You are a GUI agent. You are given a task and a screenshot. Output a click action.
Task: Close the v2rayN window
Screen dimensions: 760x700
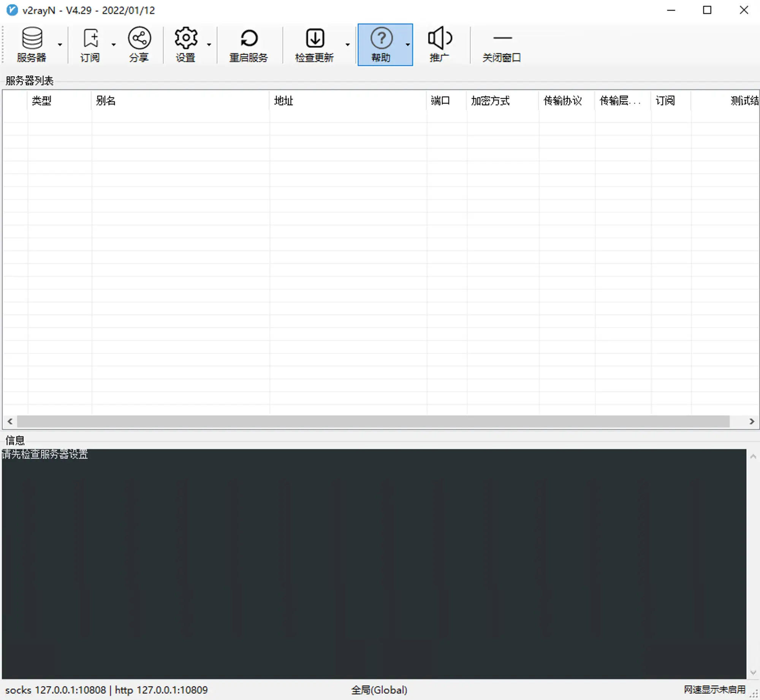point(744,10)
